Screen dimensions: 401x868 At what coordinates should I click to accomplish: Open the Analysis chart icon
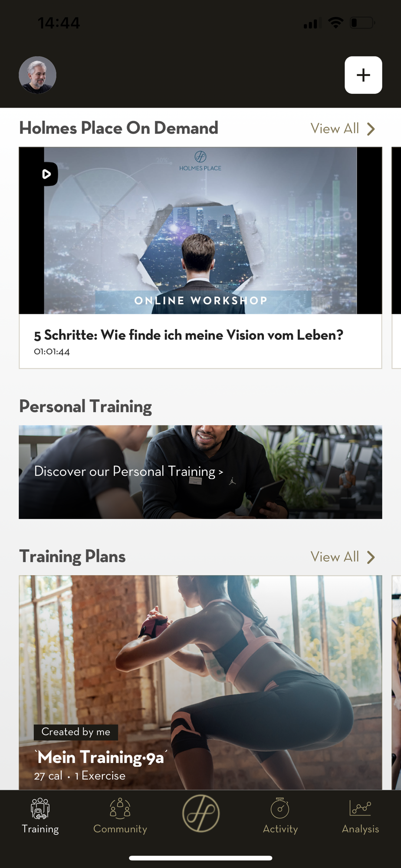tap(360, 808)
